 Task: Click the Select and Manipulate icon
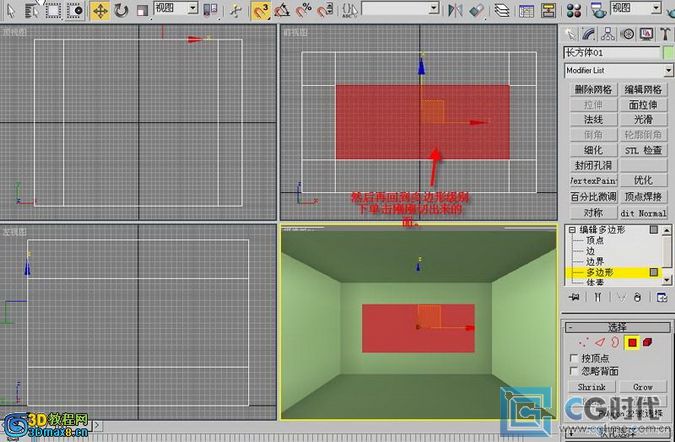235,10
